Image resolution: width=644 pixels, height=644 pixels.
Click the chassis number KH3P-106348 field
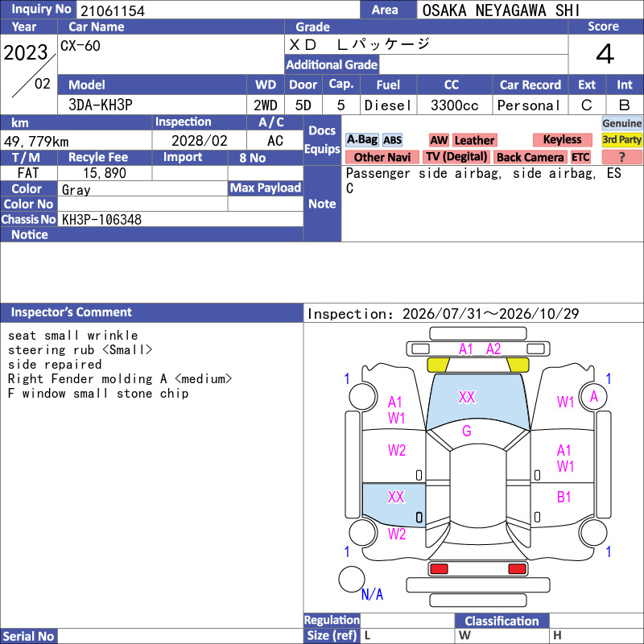(180, 219)
